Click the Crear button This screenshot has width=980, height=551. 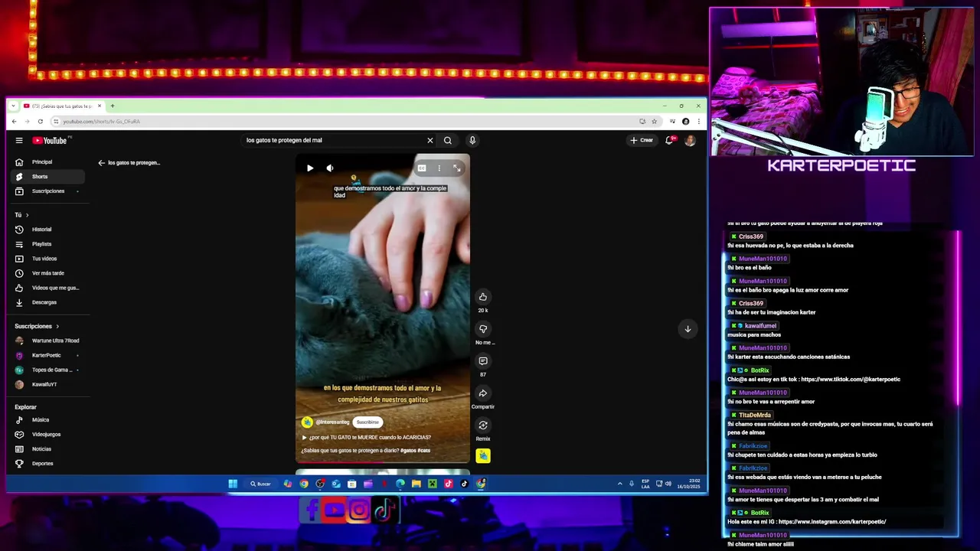pyautogui.click(x=642, y=140)
